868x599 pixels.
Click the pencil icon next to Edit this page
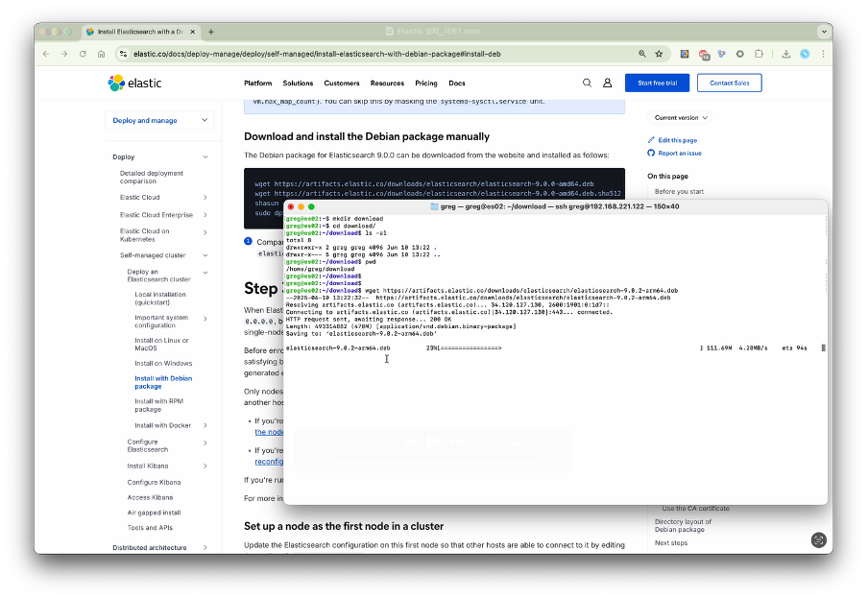(651, 140)
